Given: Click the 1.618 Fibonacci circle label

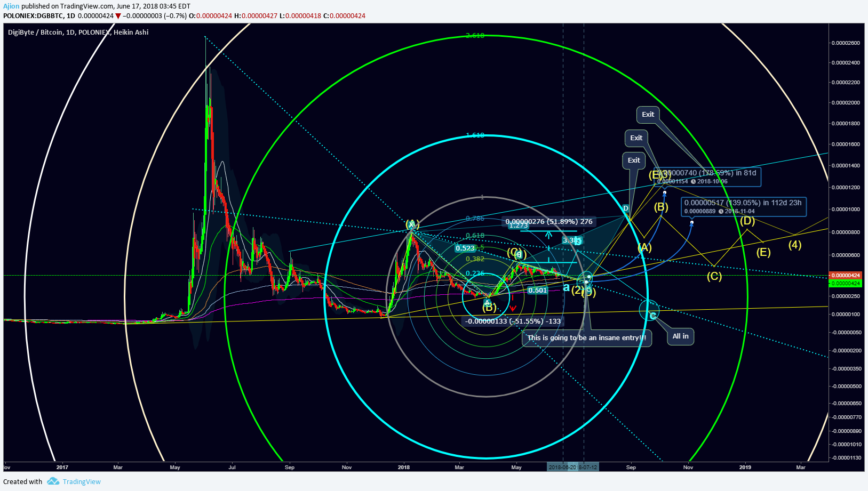Looking at the screenshot, I should coord(475,135).
